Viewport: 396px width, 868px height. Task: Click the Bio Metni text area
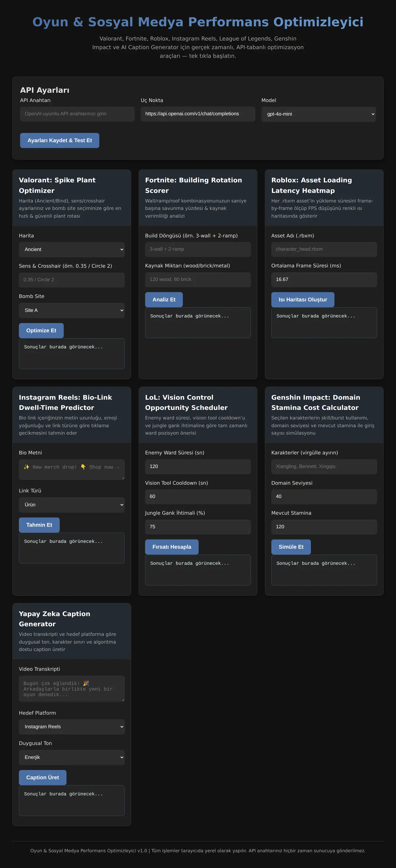[72, 469]
